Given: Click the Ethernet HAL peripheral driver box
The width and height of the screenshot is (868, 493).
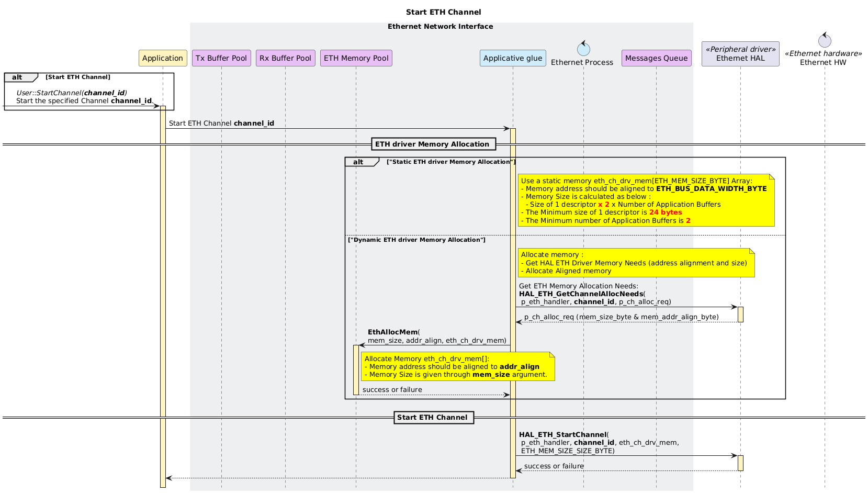Looking at the screenshot, I should (x=740, y=54).
